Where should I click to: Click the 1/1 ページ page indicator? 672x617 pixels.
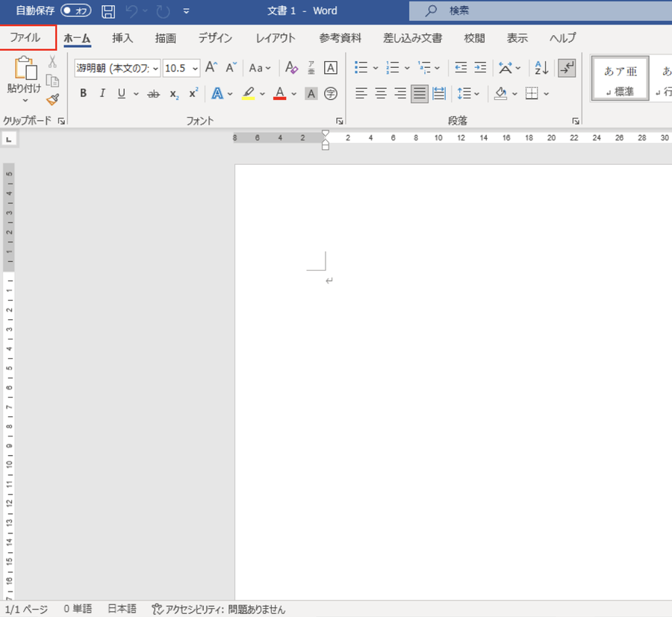click(x=26, y=609)
